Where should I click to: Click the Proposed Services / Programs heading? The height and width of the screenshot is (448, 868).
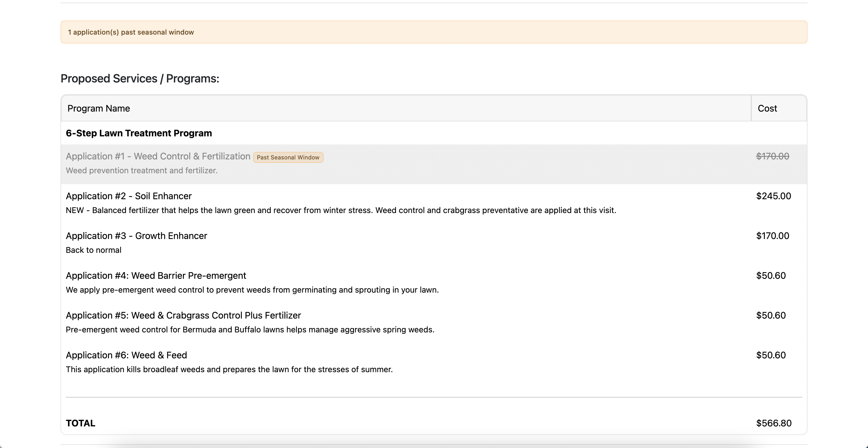(139, 78)
